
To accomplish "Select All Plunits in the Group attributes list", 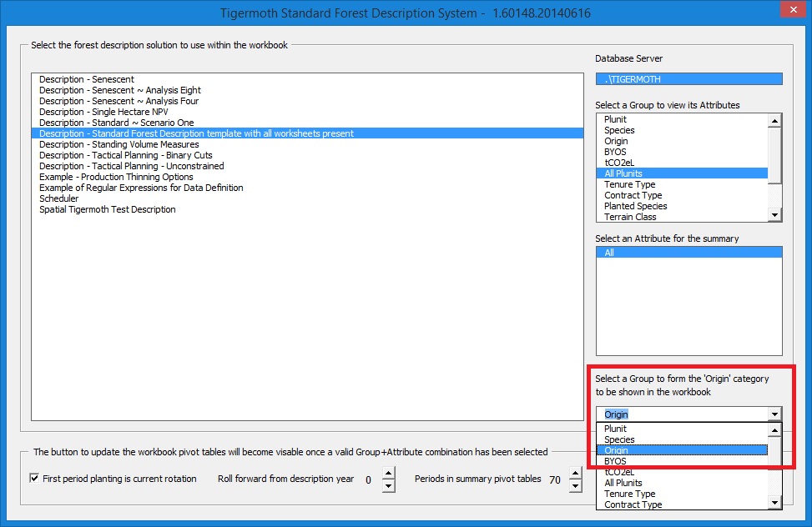I will pos(683,173).
